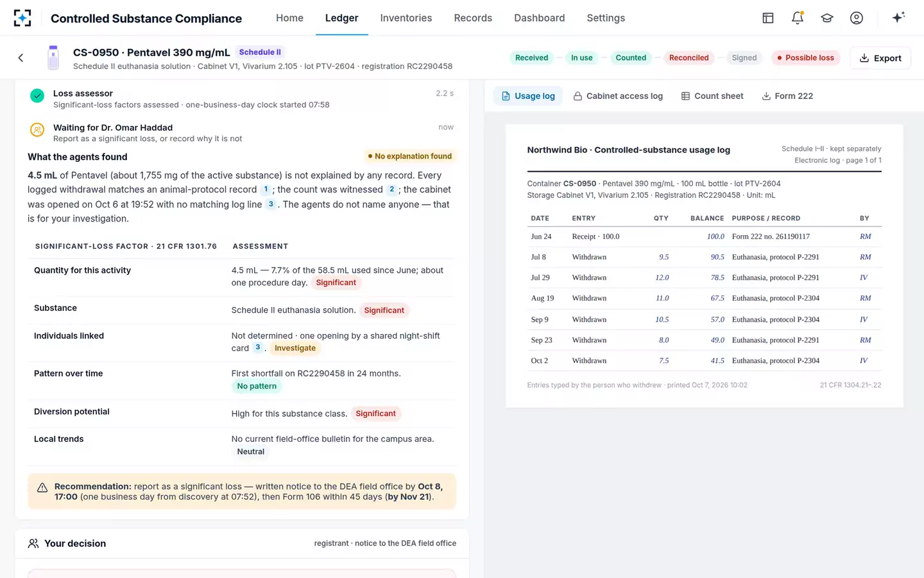
Task: Open notifications bell
Action: point(797,18)
